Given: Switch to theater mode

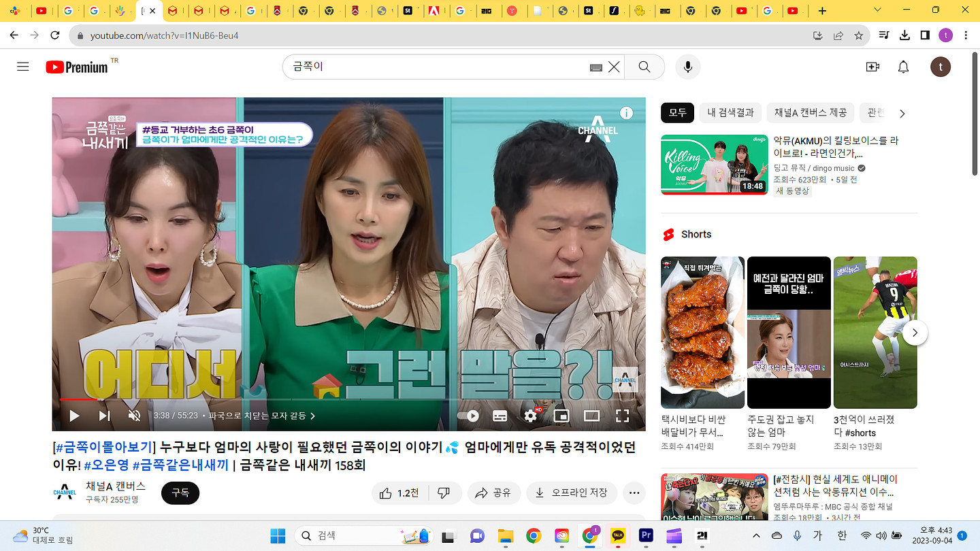Looking at the screenshot, I should point(591,416).
